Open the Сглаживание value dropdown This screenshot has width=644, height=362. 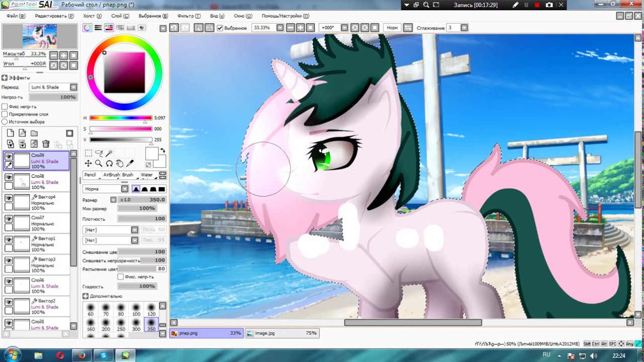(x=464, y=28)
